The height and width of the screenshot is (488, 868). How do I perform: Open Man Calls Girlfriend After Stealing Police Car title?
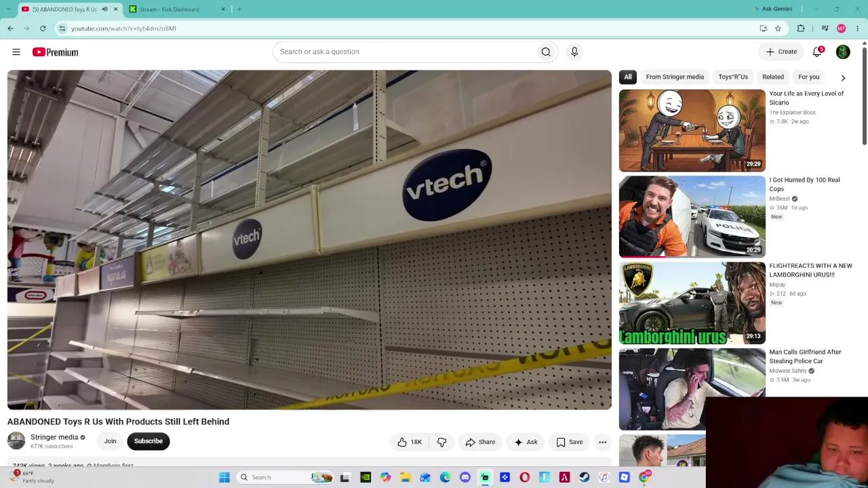click(x=805, y=357)
